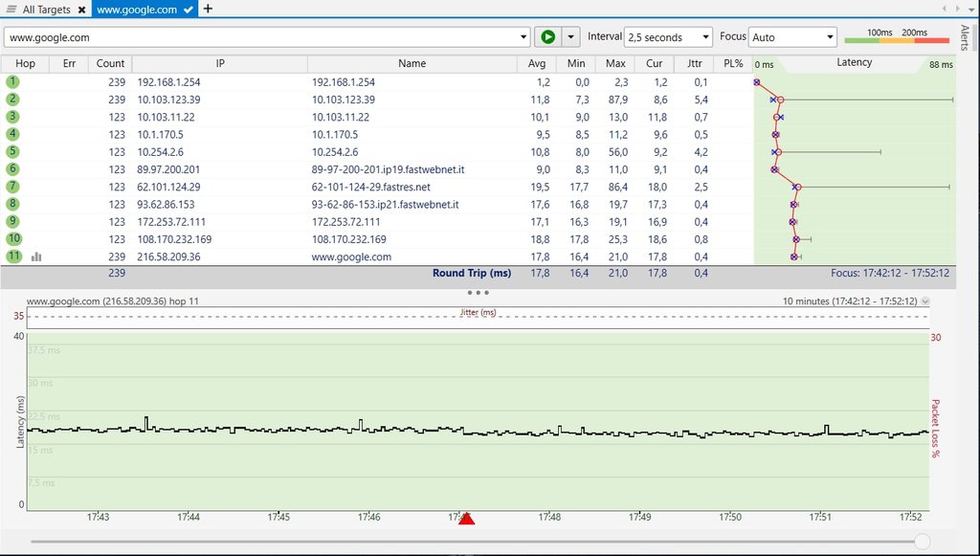The image size is (980, 556).
Task: Click the Avg column header
Action: (x=536, y=64)
